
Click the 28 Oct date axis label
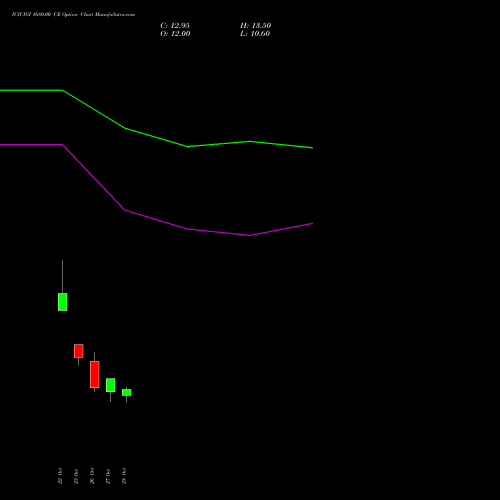click(124, 476)
